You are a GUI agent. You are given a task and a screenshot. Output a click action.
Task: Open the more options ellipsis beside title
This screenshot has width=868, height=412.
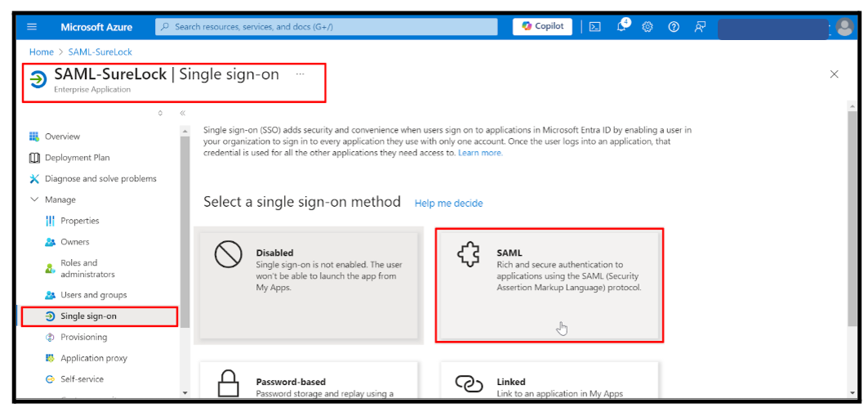tap(300, 74)
